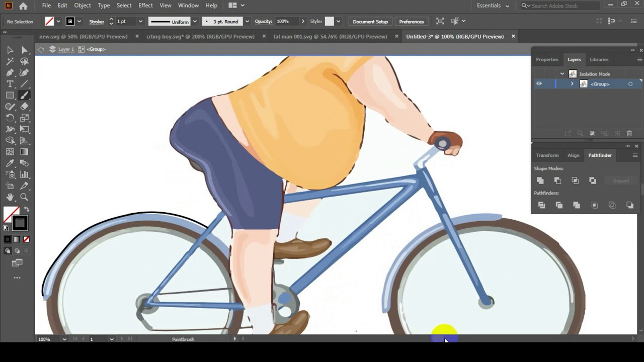Viewport: 644px width, 362px height.
Task: Open stroke weight dropdown showing 1 pt
Action: point(140,22)
